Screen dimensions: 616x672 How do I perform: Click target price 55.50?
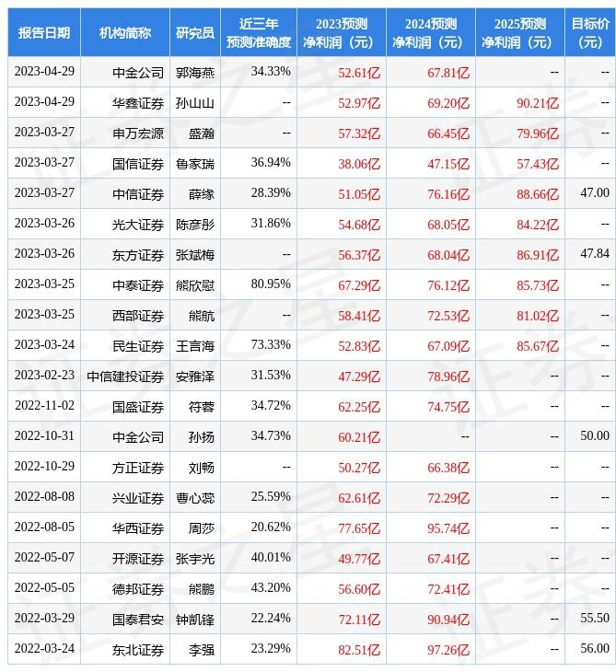click(595, 619)
